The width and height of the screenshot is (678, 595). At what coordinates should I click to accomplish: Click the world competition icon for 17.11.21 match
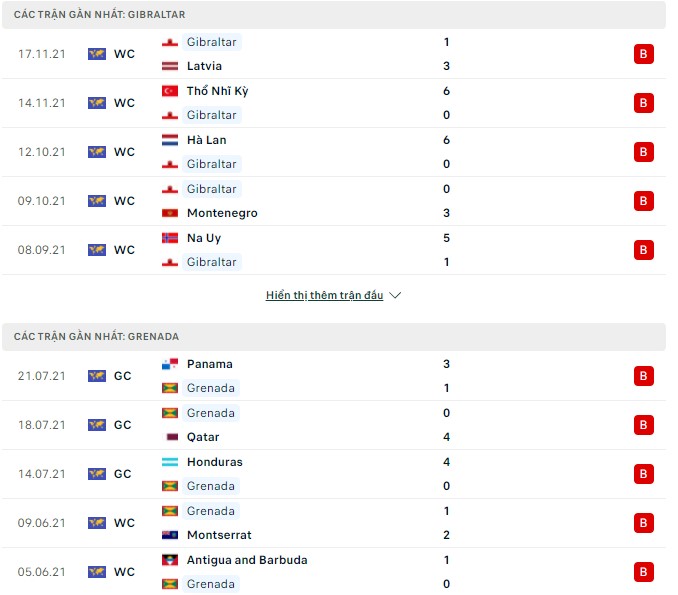tap(97, 54)
